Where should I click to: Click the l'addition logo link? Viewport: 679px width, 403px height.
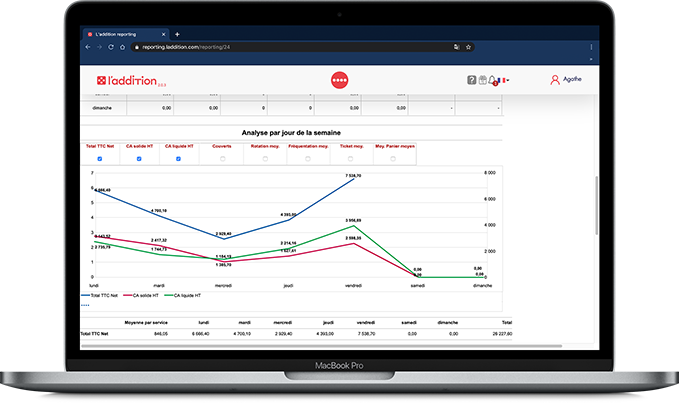pyautogui.click(x=127, y=80)
